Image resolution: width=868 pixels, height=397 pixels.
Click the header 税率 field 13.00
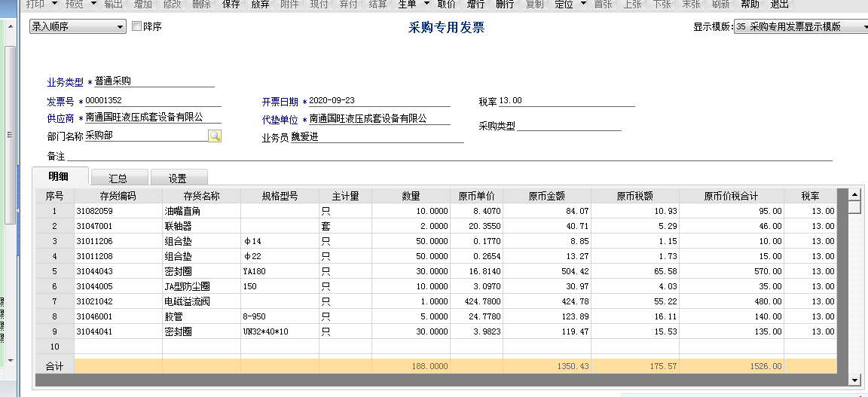tap(567, 101)
